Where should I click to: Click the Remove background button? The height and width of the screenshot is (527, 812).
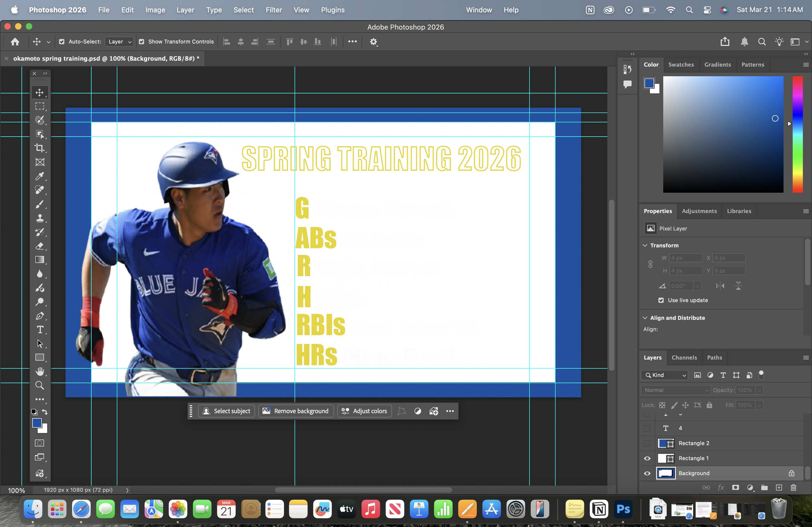coord(296,411)
